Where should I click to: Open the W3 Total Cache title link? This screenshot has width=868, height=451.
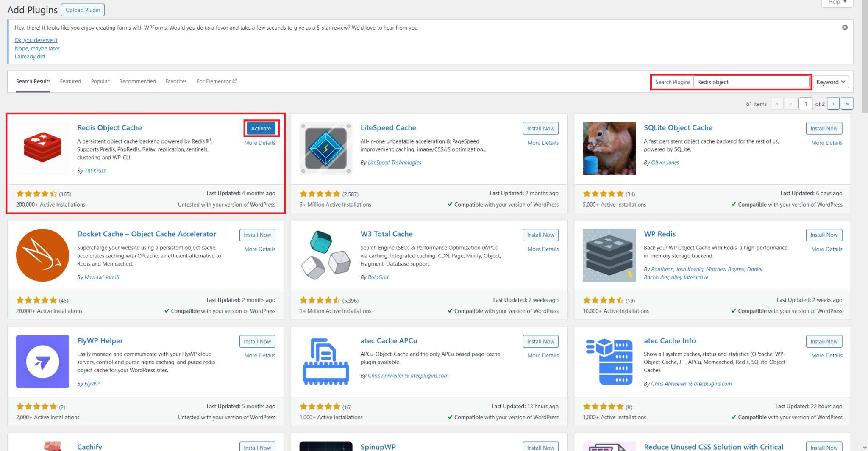387,234
